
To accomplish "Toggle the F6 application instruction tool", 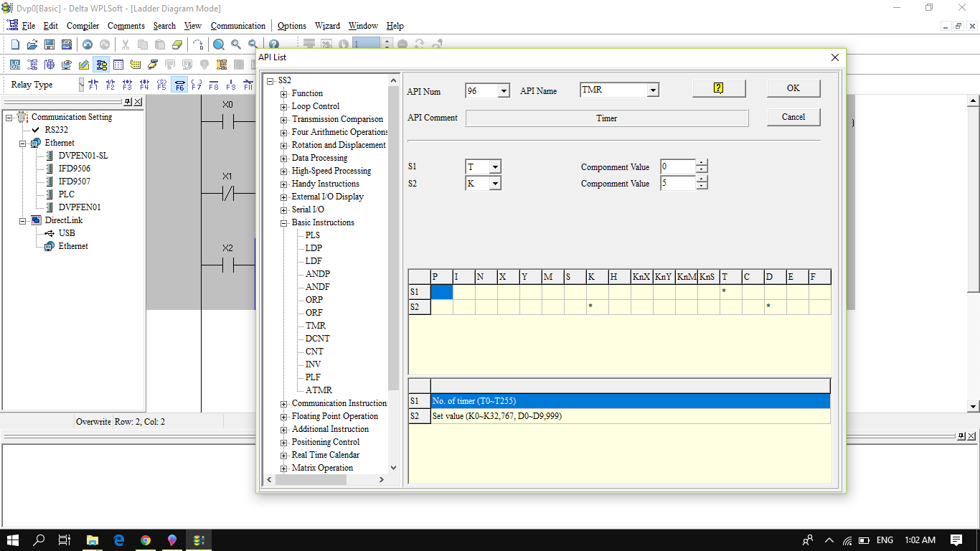I will click(x=180, y=85).
